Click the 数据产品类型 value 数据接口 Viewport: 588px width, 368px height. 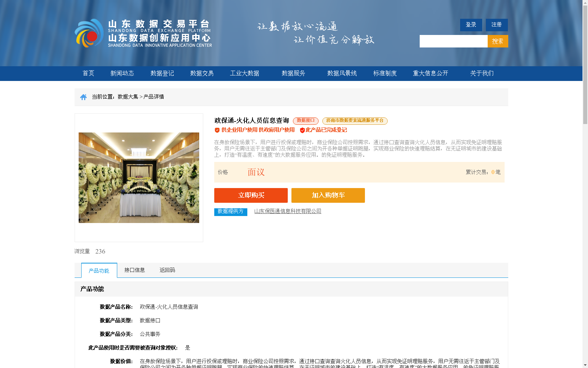(x=150, y=321)
